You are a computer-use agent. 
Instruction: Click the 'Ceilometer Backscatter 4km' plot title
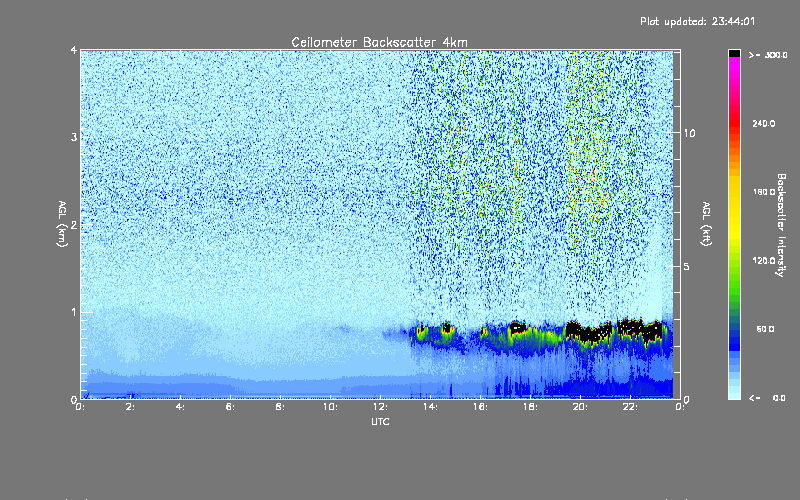379,42
